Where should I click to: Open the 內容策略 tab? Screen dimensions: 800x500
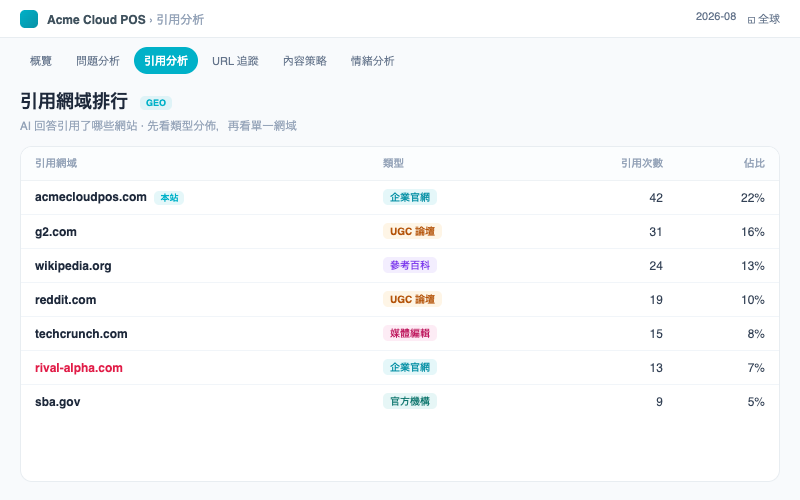pyautogui.click(x=305, y=61)
